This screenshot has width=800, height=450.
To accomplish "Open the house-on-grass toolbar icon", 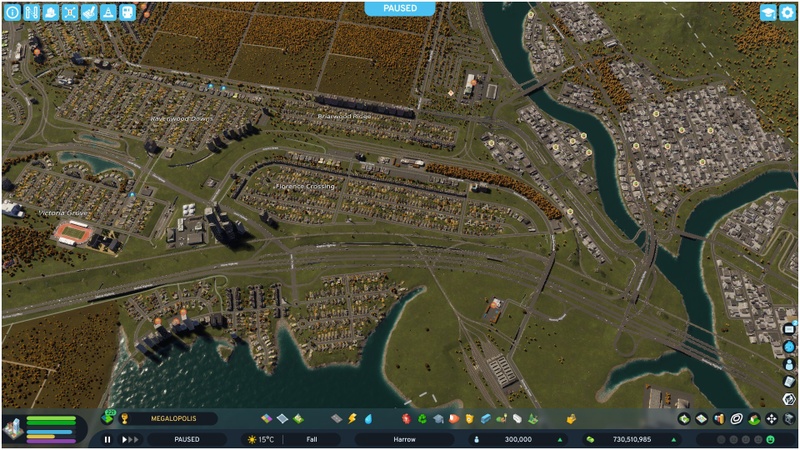I will coord(754,419).
